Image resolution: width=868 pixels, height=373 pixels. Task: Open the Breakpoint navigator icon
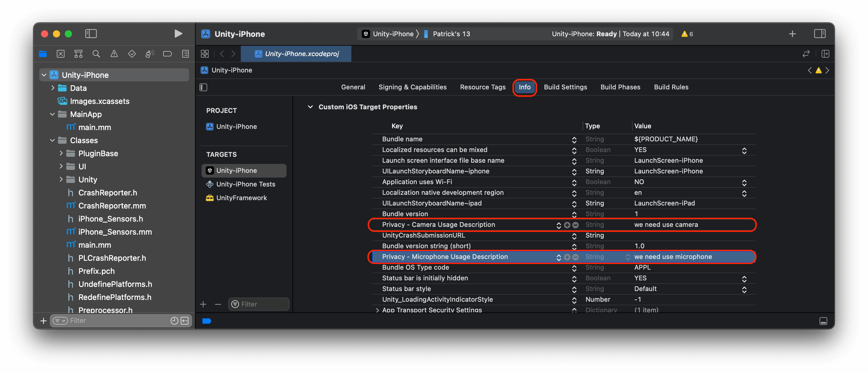pyautogui.click(x=167, y=54)
